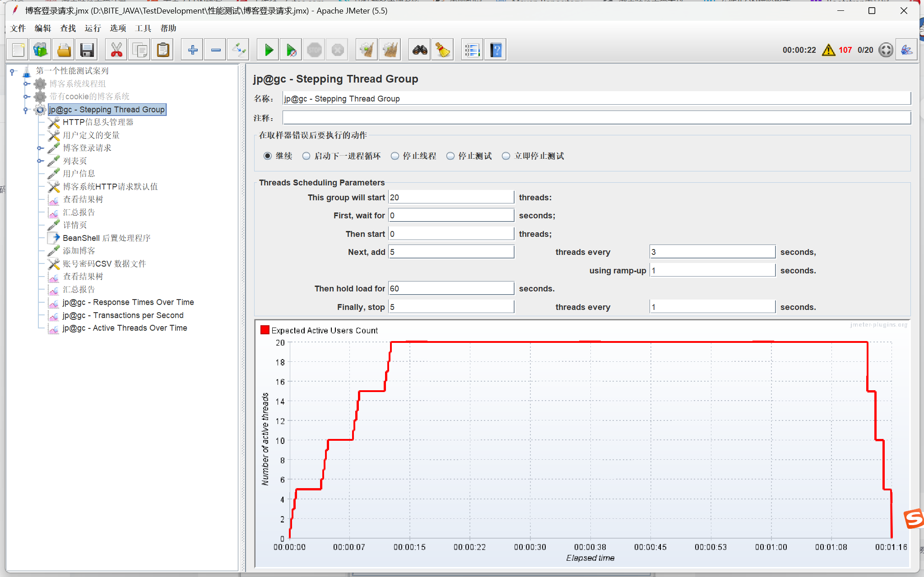
Task: Click the binoculars Search icon
Action: click(420, 50)
